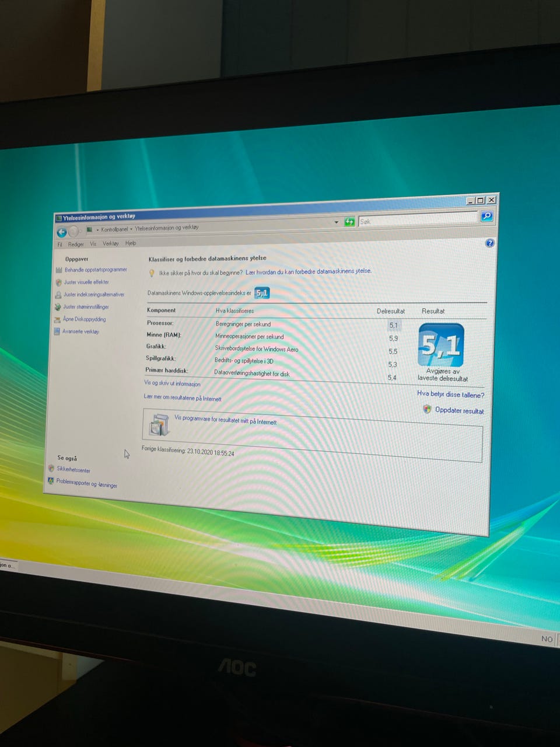Click the software box icon
This screenshot has height=747, width=560.
159,425
